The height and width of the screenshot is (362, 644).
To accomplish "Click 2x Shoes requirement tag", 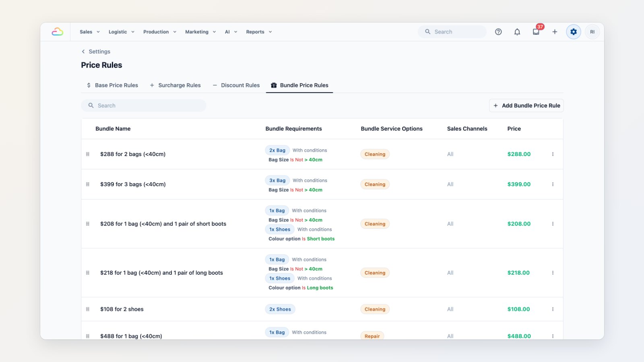I will click(x=280, y=309).
